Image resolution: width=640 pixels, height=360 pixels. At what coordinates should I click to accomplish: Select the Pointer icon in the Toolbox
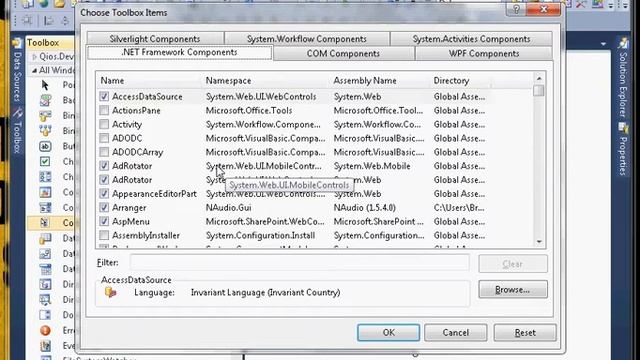(x=45, y=85)
